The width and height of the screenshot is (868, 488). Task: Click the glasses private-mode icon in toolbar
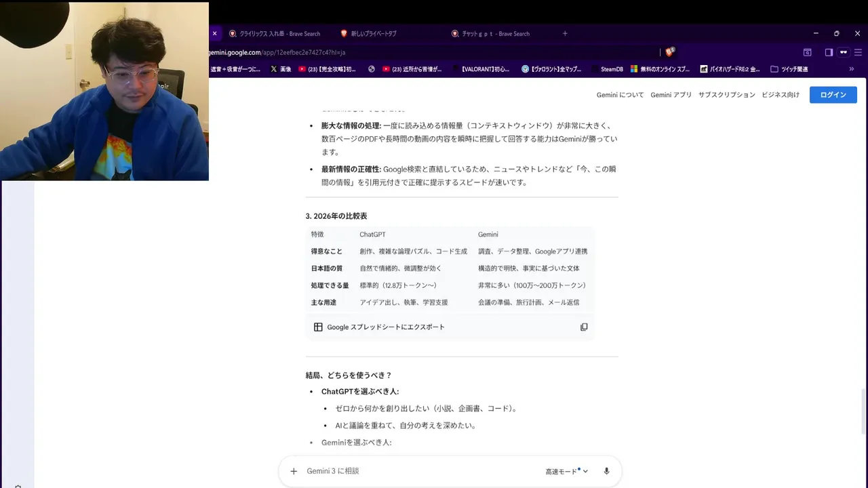coord(844,52)
